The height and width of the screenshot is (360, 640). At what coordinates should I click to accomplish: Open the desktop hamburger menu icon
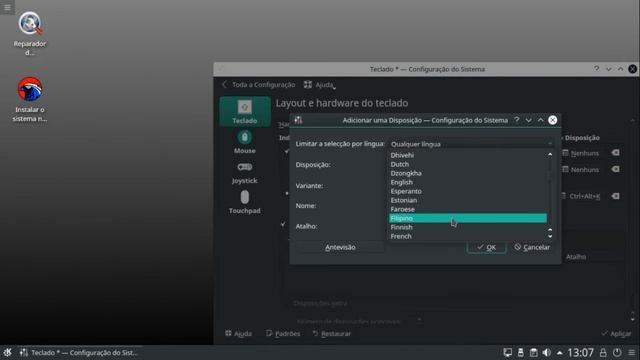[x=7, y=7]
